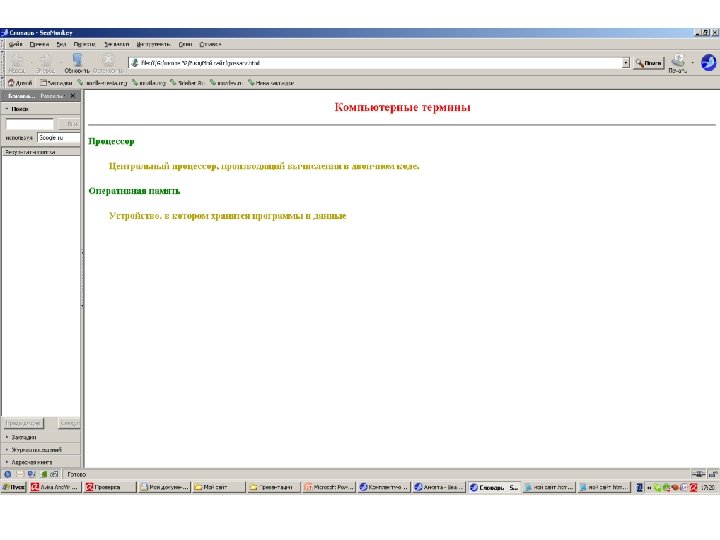
Task: Click the online/offline connection status icon
Action: [x=698, y=474]
